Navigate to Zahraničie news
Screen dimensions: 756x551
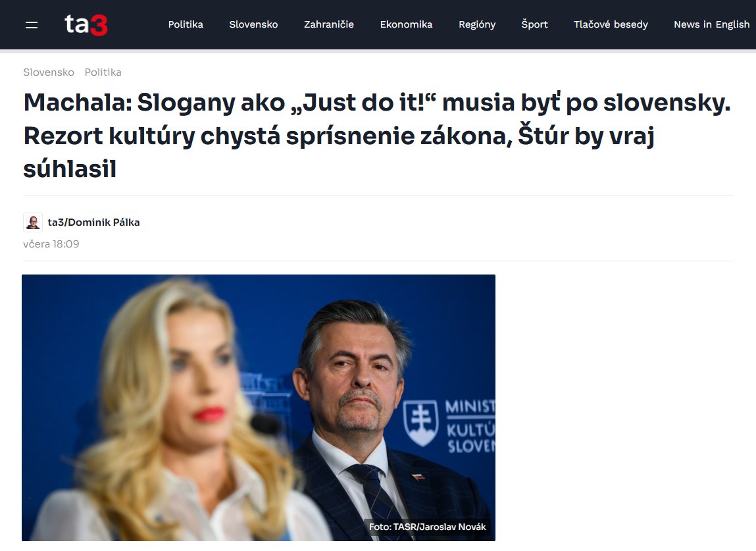[328, 24]
